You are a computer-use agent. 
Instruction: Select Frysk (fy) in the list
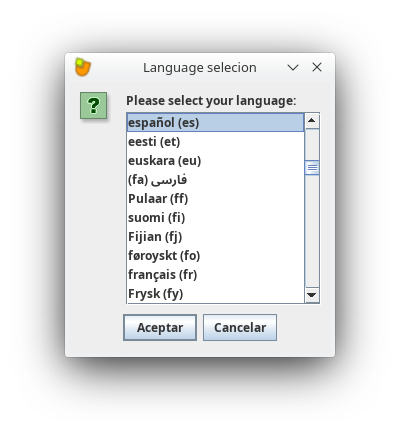tap(215, 294)
